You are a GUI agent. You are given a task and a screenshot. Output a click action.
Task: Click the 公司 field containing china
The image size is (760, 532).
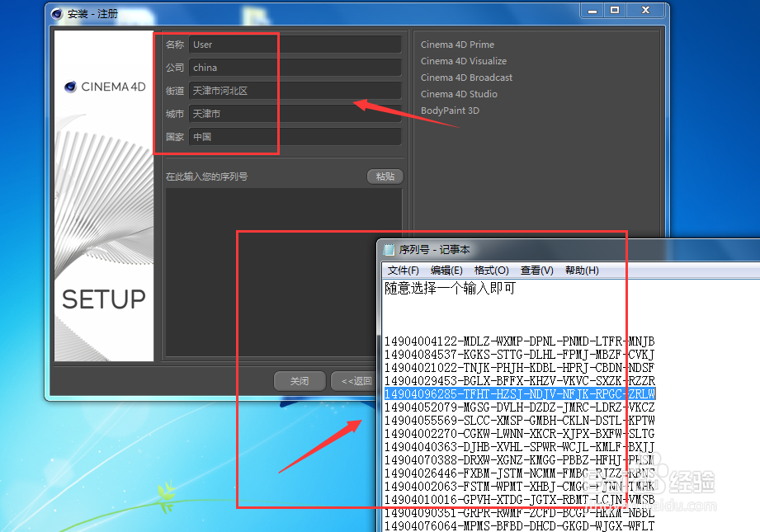[x=295, y=68]
